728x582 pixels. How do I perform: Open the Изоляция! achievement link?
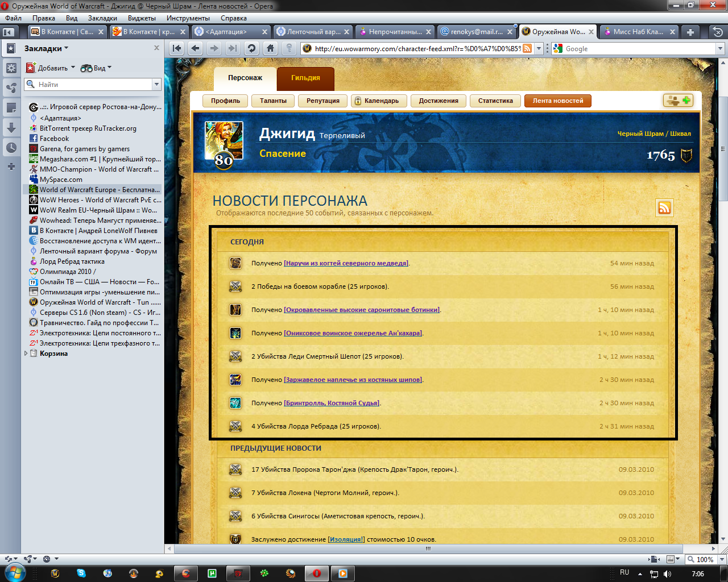click(346, 539)
